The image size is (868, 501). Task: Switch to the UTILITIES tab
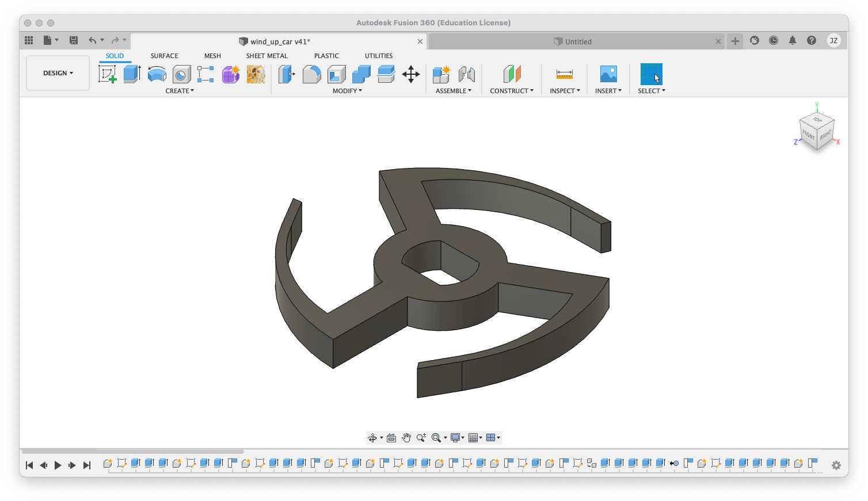[x=379, y=56]
